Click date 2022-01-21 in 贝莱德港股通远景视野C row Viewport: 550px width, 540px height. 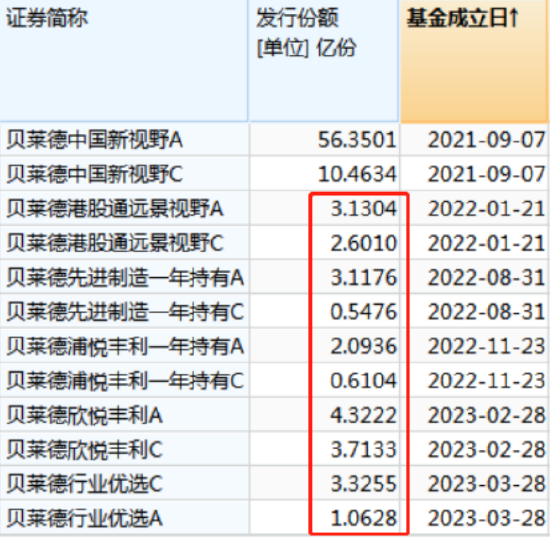pyautogui.click(x=487, y=243)
